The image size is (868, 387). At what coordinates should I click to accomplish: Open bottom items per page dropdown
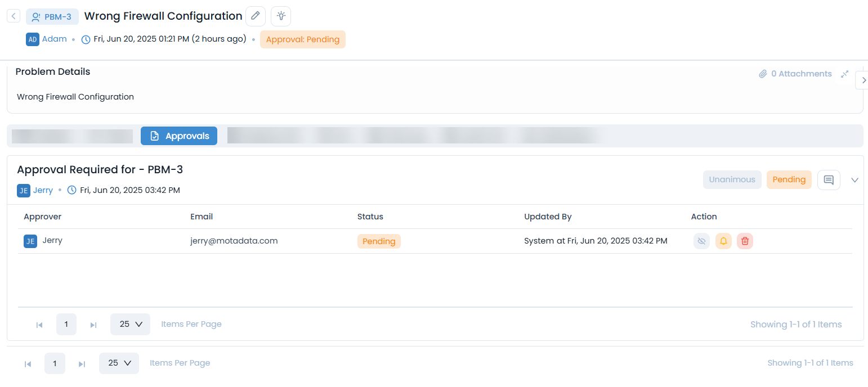point(119,363)
